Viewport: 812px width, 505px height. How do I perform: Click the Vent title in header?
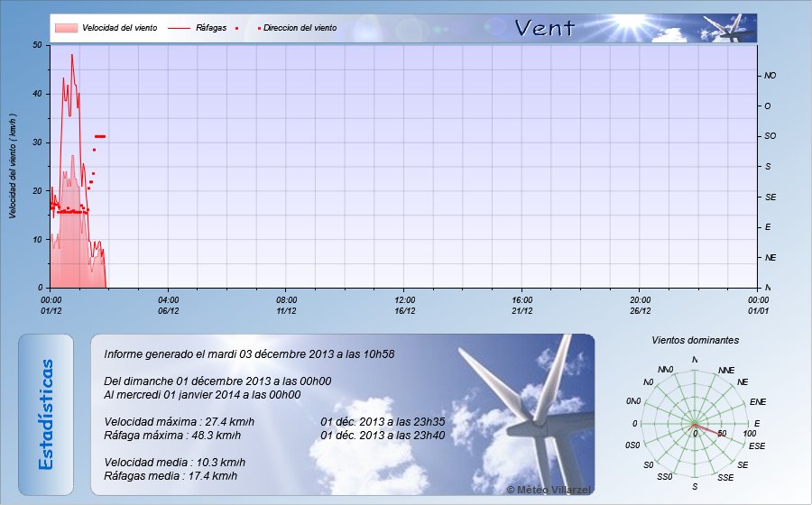(544, 28)
